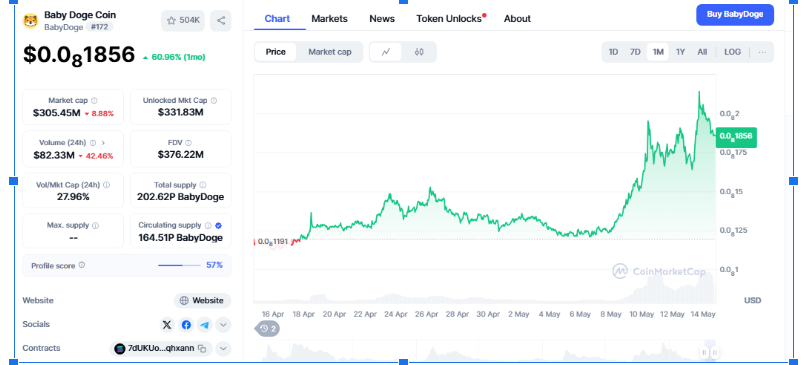Click the #172 rank badge
807x365 pixels.
[x=99, y=27]
